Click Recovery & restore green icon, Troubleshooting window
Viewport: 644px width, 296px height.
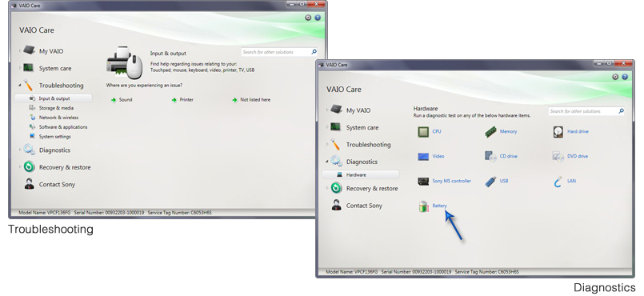tap(29, 167)
